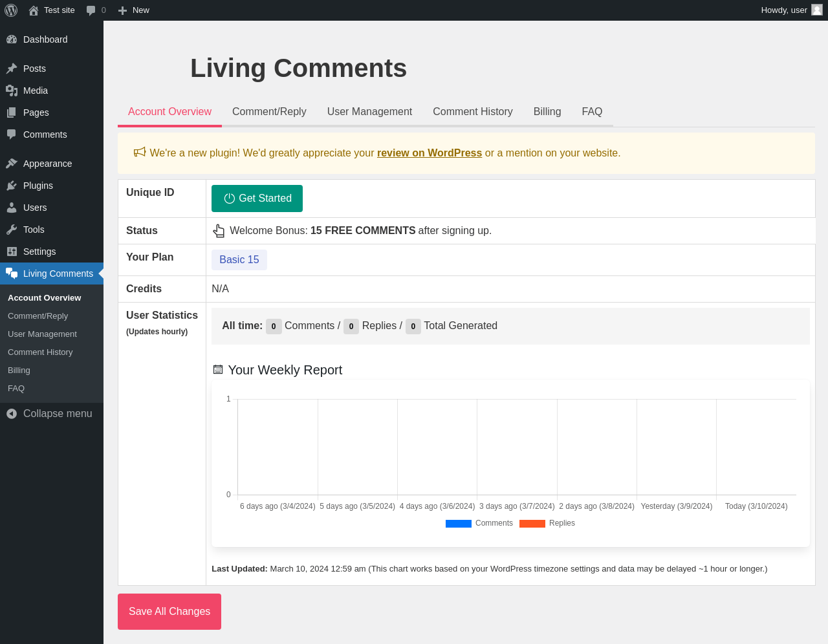This screenshot has width=828, height=644.
Task: Open the Comment History tab
Action: 473,112
